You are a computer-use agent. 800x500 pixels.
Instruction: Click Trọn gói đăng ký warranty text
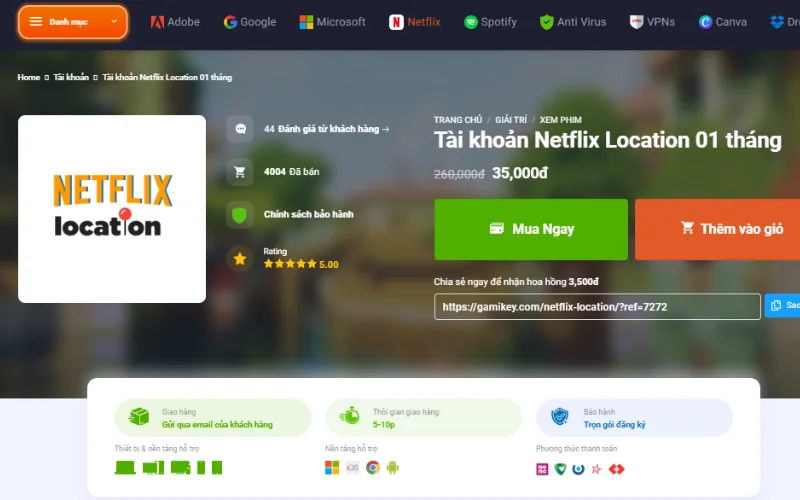tap(614, 424)
